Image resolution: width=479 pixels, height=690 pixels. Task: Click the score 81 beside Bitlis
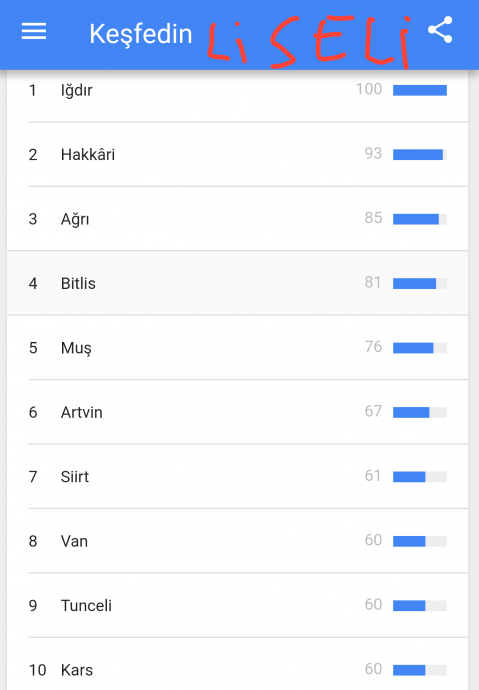point(373,282)
